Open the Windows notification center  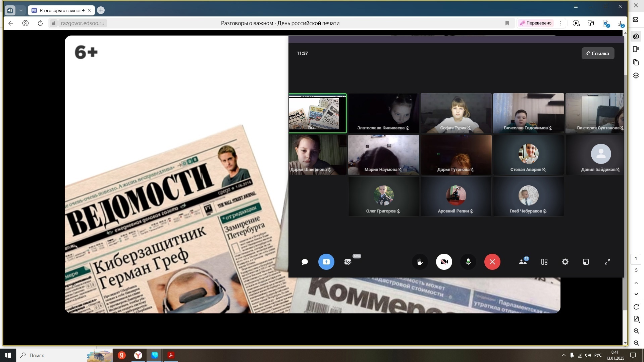633,355
